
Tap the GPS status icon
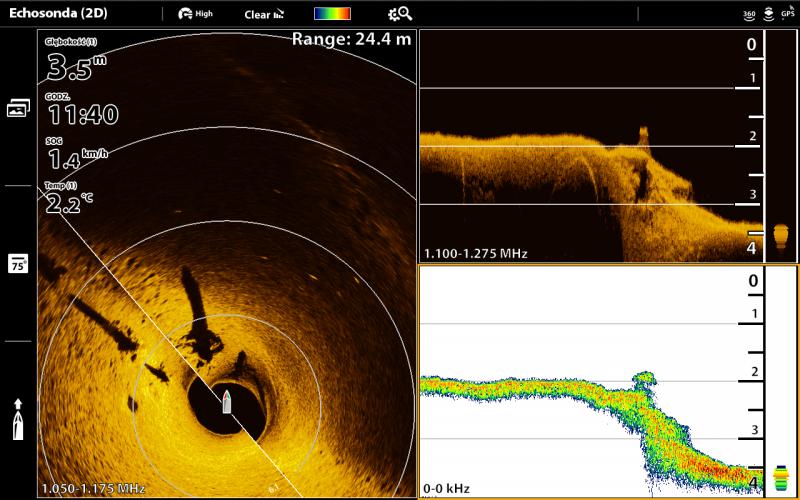(787, 14)
